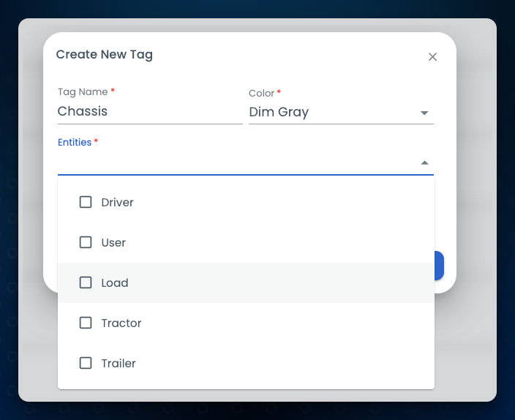Choose the Driver option label
Viewport: 515px width, 420px height.
(117, 203)
